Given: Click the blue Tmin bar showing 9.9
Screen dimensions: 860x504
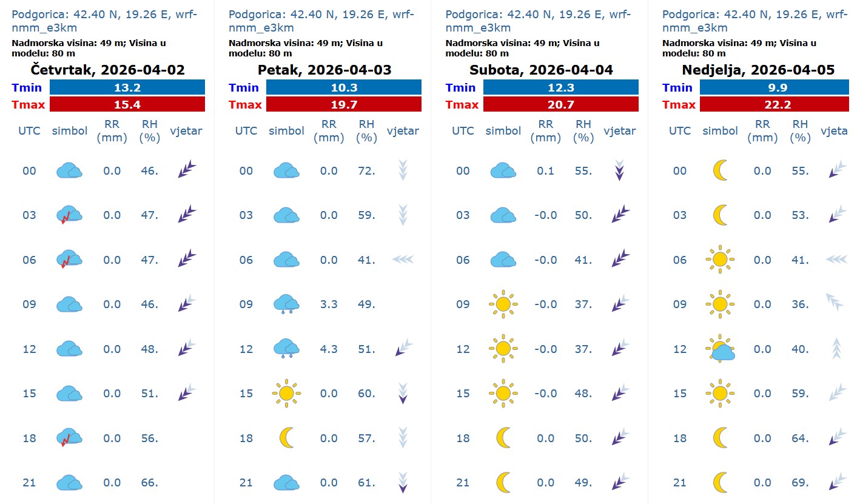Looking at the screenshot, I should [x=774, y=87].
